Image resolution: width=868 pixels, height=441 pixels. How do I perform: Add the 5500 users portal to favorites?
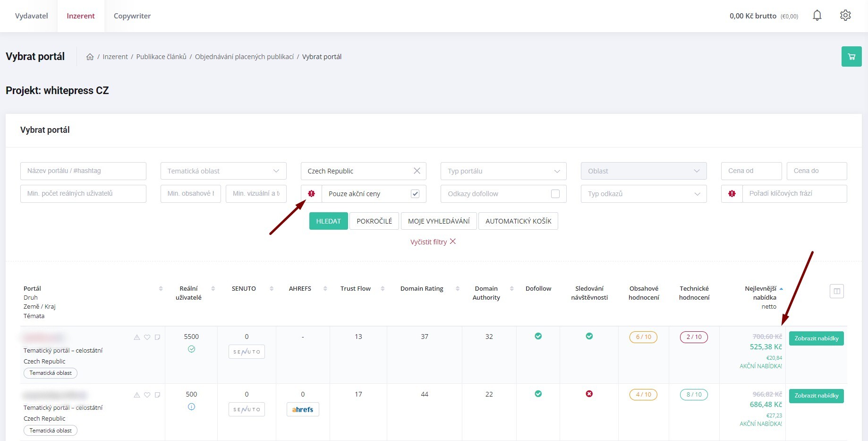coord(147,337)
